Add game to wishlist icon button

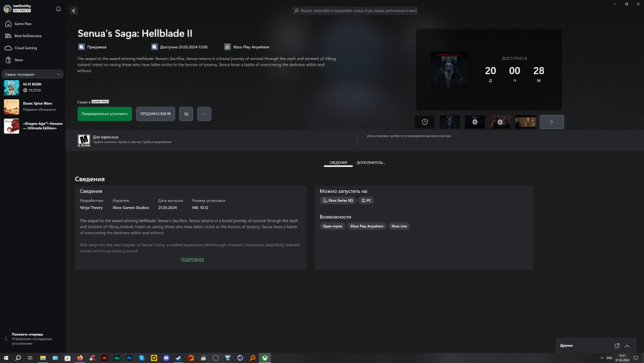pyautogui.click(x=186, y=113)
